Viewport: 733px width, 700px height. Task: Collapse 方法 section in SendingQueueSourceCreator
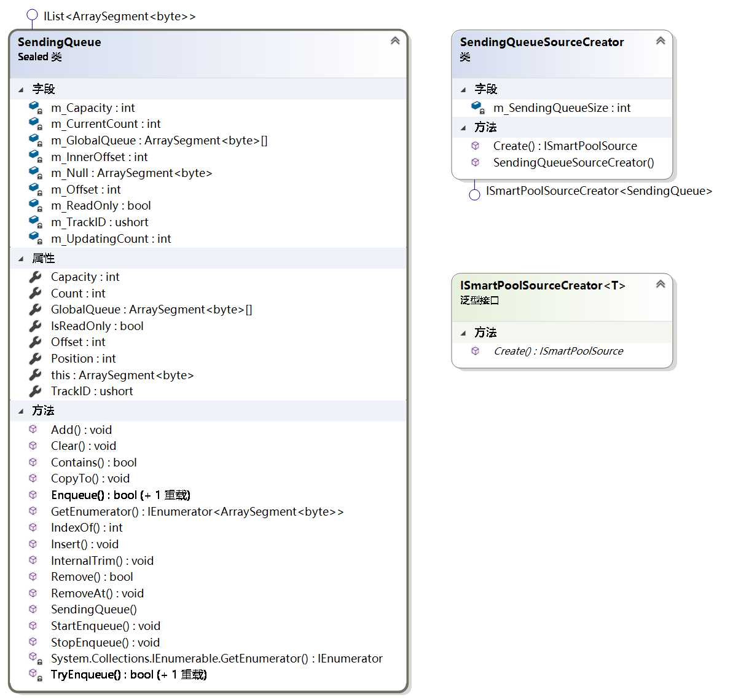[x=463, y=128]
